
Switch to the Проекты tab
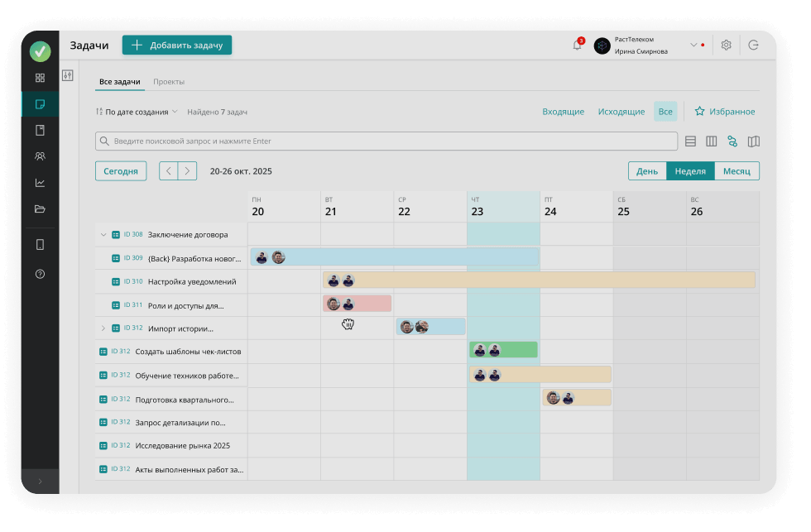(169, 82)
